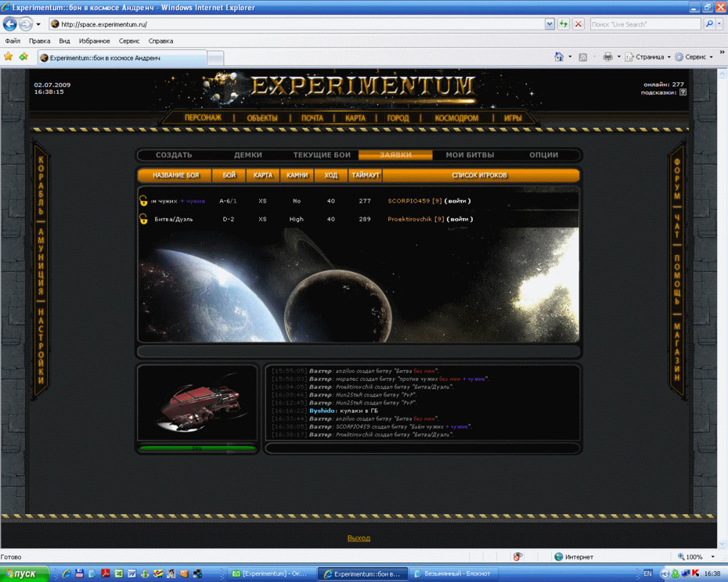Click the Print printer icon
728x582 pixels.
pyautogui.click(x=607, y=56)
